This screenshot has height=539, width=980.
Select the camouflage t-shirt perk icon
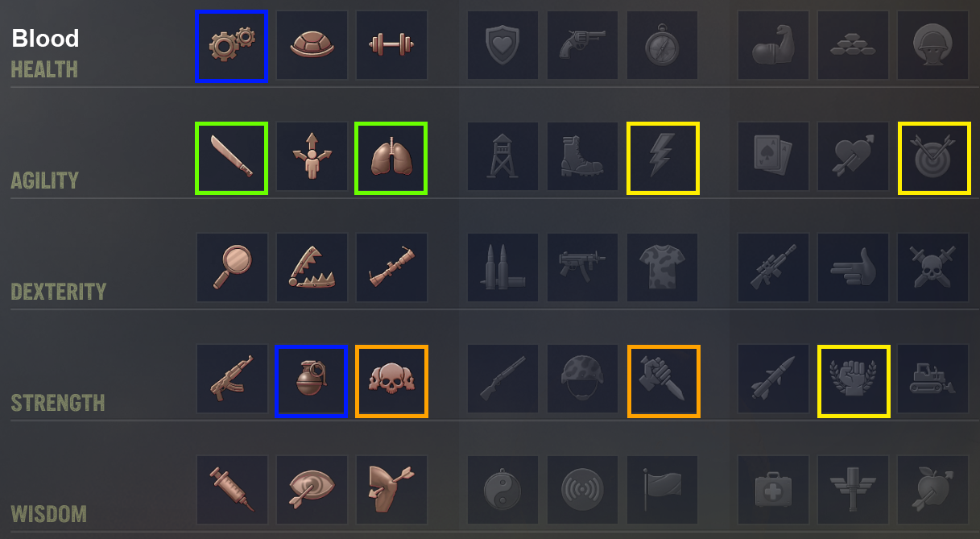[663, 267]
